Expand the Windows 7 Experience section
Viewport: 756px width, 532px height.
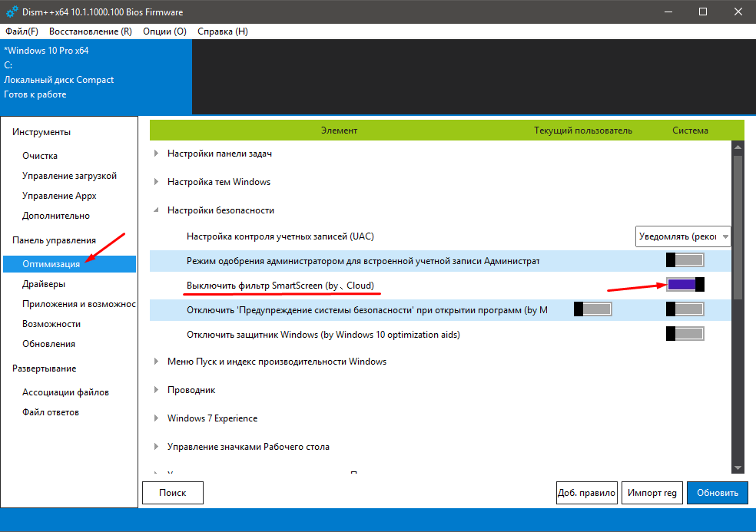click(x=156, y=418)
